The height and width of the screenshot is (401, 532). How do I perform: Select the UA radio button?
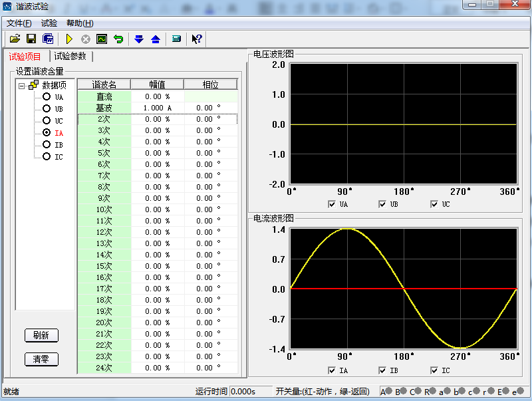[47, 97]
